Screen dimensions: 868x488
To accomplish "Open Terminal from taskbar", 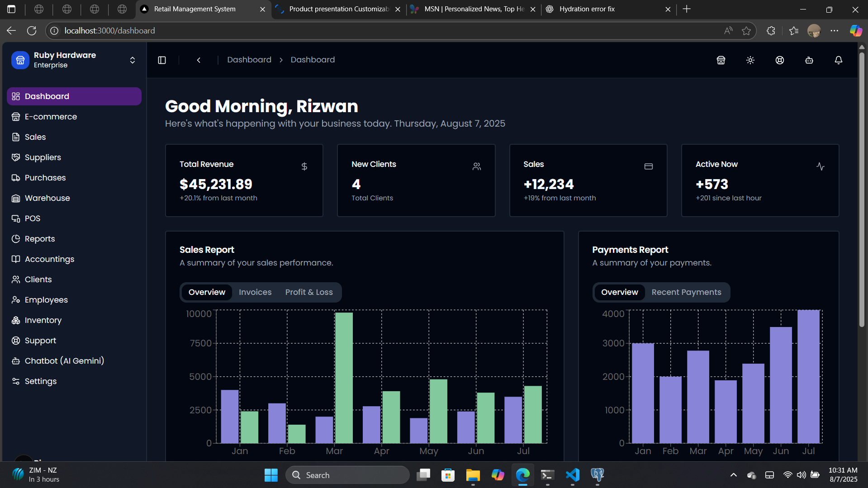I will (x=548, y=475).
